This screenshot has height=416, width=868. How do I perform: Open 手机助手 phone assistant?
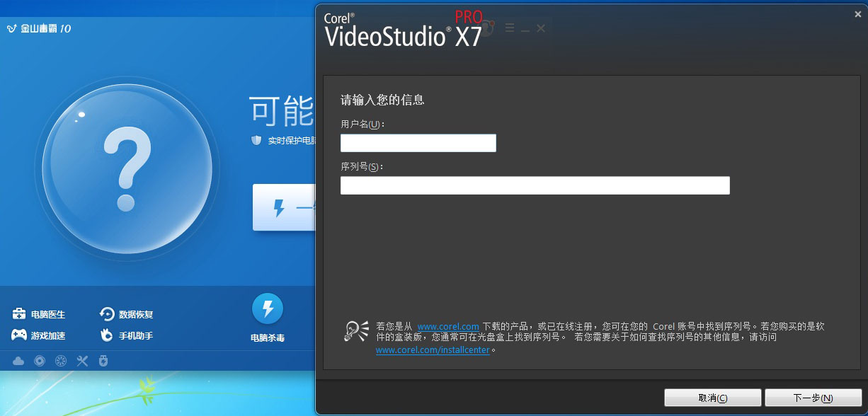pyautogui.click(x=127, y=335)
